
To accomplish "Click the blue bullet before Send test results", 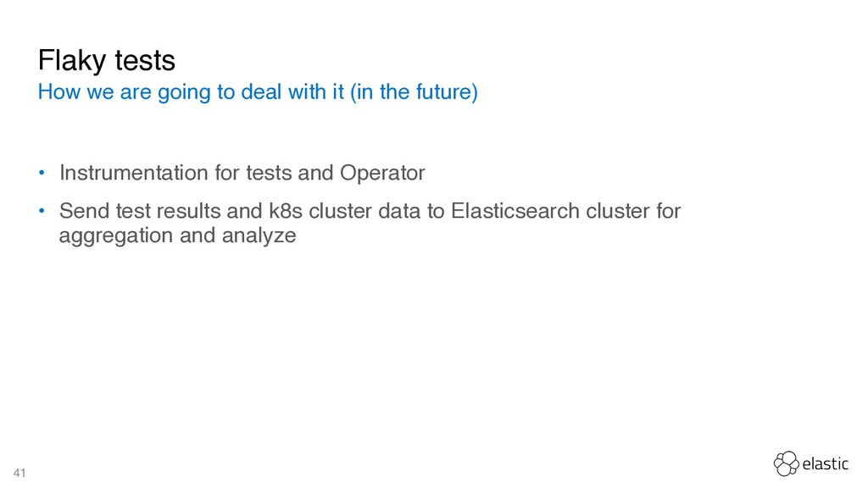I will coord(42,211).
